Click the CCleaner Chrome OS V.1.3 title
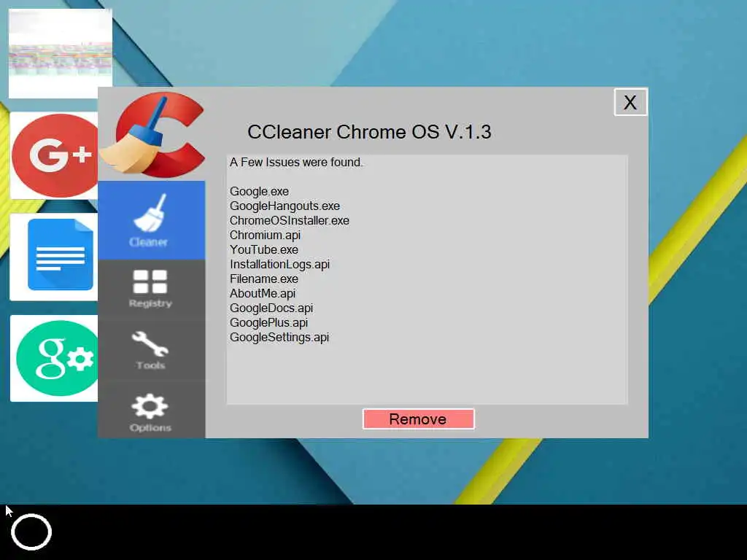 point(369,132)
